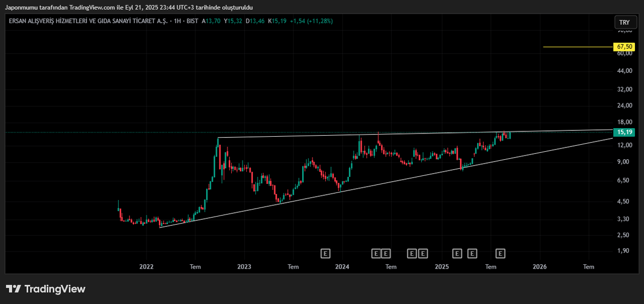Click the Japonmumu TradingView.com caption at top

click(129, 8)
